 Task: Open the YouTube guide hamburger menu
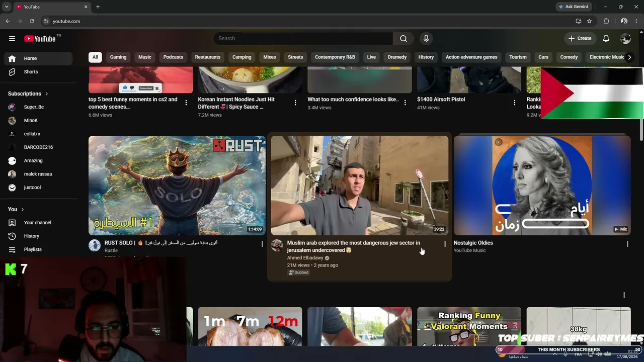(12, 39)
